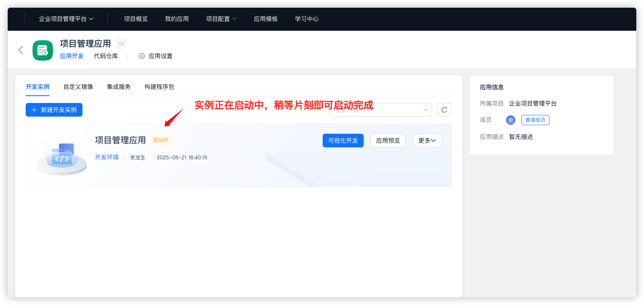Click the 可视化开发 button
Screen dimensions: 644x305
coord(343,141)
